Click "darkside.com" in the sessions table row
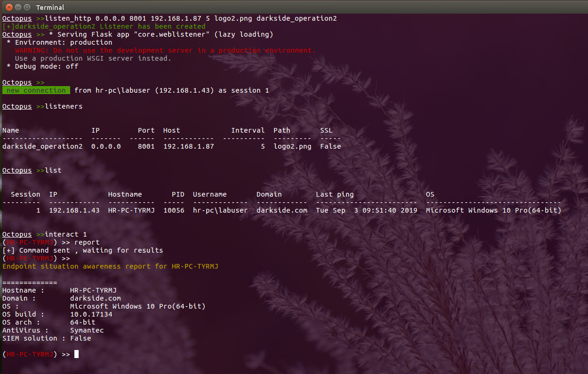This screenshot has width=588, height=374. (282, 210)
